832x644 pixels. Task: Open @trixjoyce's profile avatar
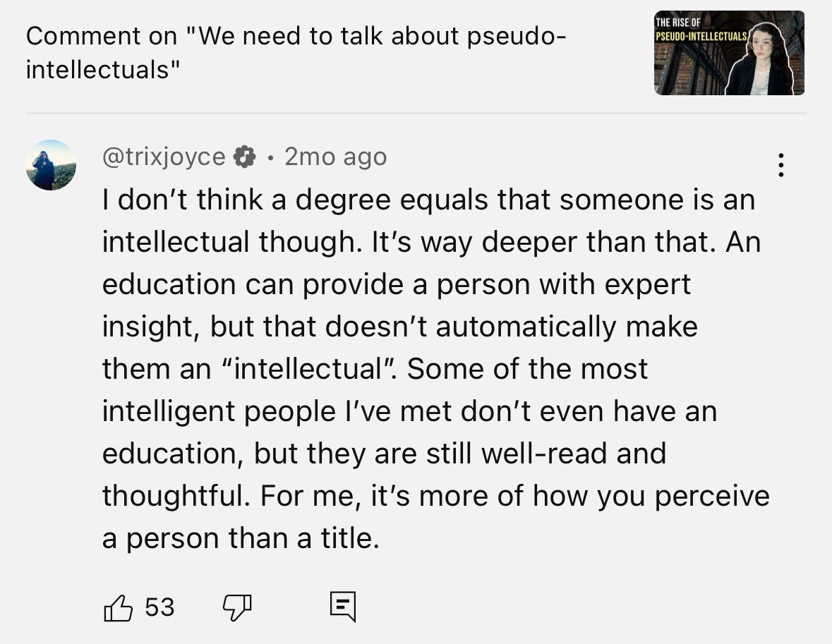pyautogui.click(x=51, y=165)
